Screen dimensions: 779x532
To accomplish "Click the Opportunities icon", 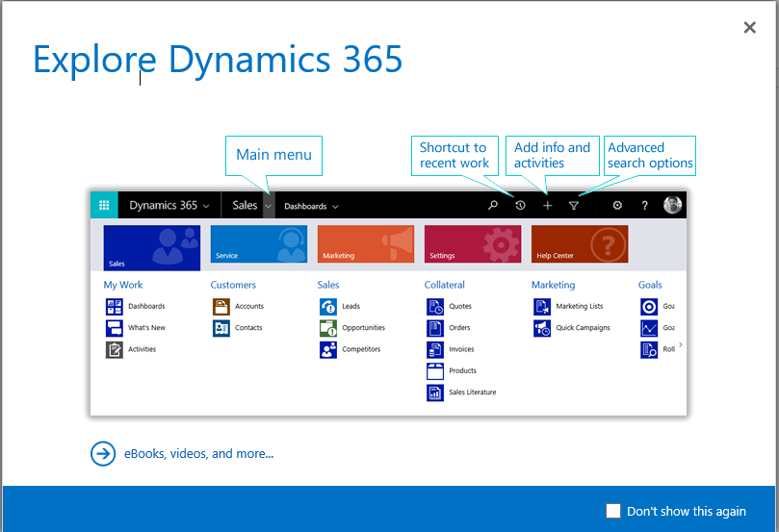I will tap(328, 328).
